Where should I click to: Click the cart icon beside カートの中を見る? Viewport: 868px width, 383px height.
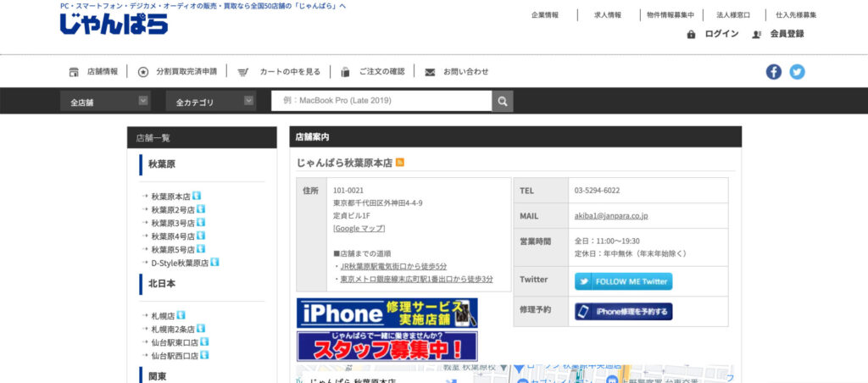242,72
